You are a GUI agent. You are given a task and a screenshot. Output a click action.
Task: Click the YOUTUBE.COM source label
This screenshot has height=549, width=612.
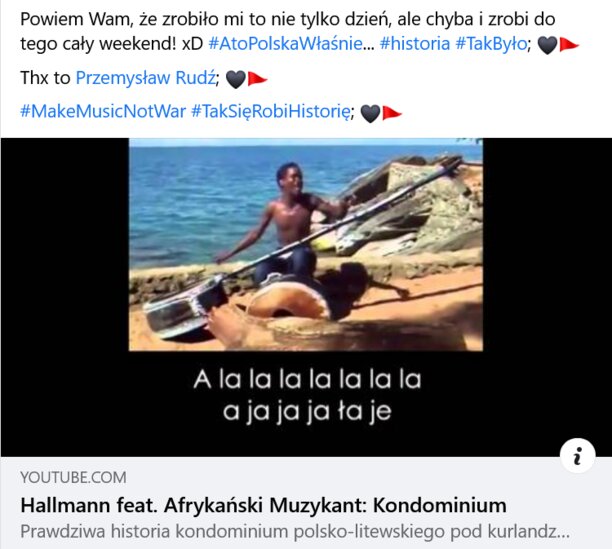coord(73,478)
